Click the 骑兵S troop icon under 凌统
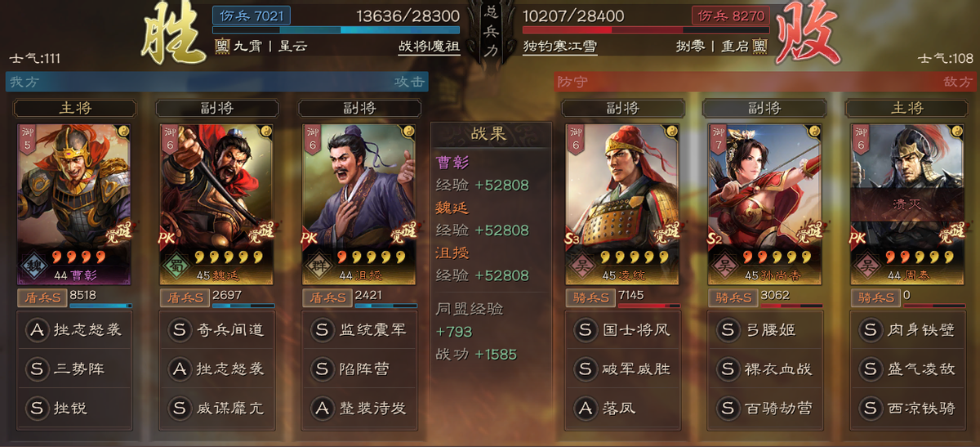 [590, 298]
